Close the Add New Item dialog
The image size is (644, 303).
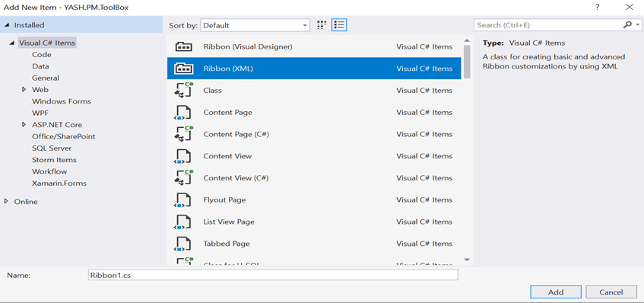[x=630, y=7]
